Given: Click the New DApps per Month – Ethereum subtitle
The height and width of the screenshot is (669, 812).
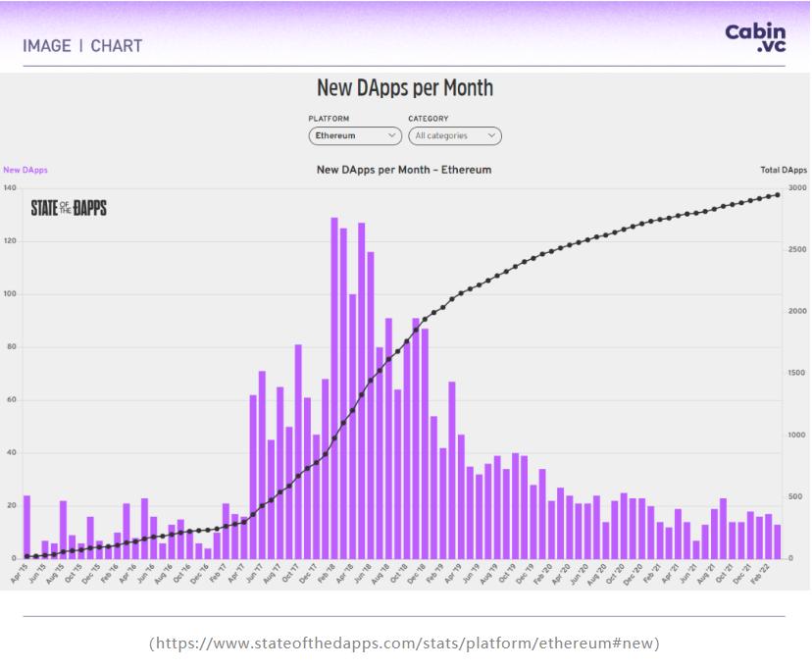Looking at the screenshot, I should point(404,171).
